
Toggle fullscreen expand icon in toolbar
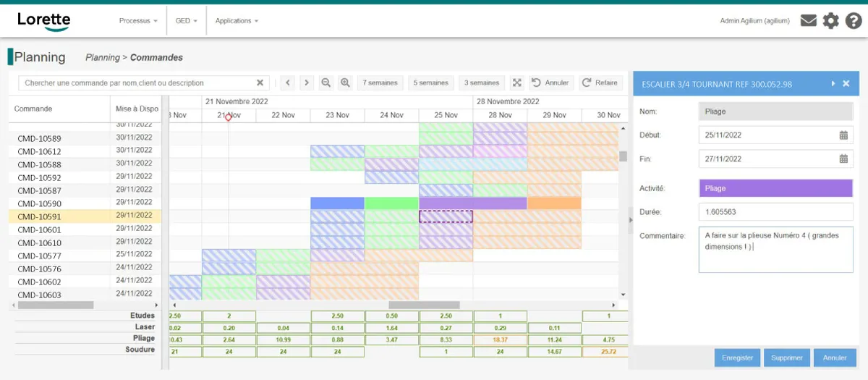click(516, 83)
